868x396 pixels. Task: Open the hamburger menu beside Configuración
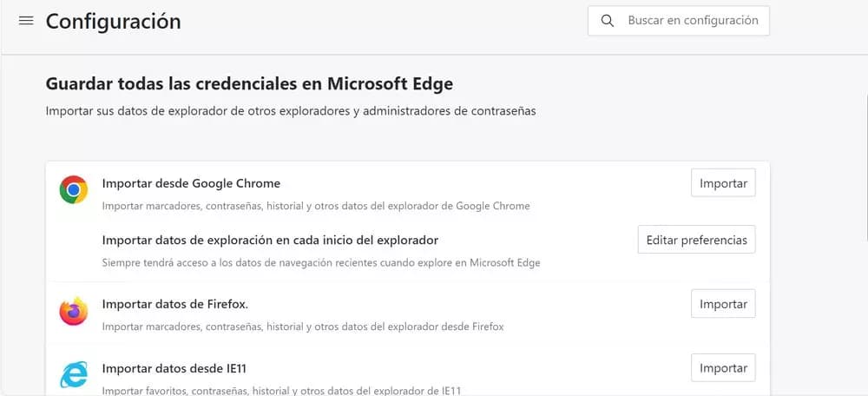coord(26,21)
